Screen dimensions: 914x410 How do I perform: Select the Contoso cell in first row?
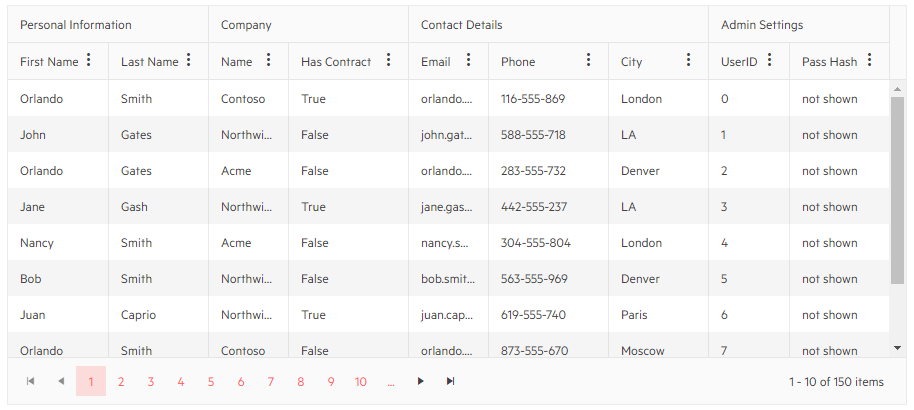click(x=244, y=99)
